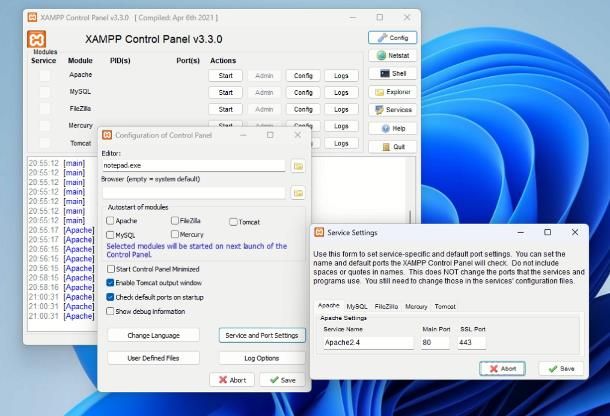Screen dimensions: 610x416
Task: Start the Apache module
Action: pos(225,75)
